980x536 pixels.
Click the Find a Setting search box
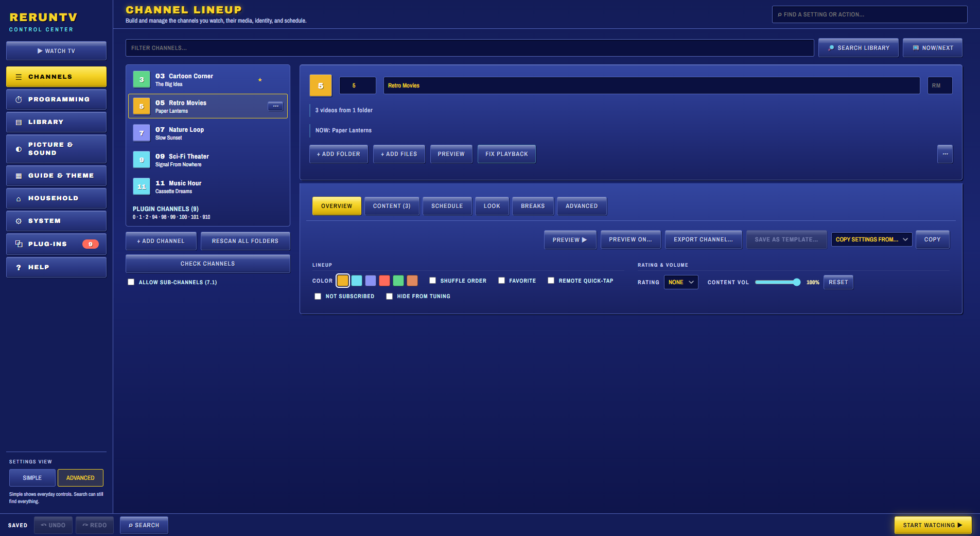point(869,14)
